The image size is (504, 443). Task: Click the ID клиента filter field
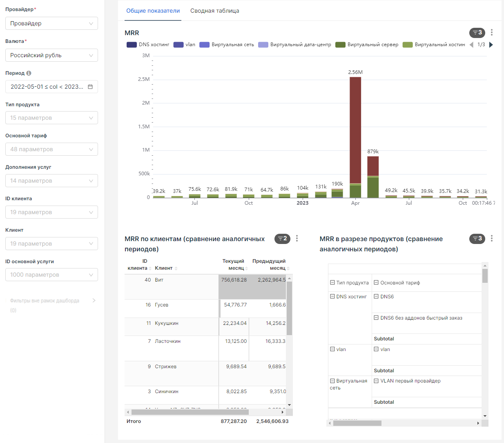(51, 212)
